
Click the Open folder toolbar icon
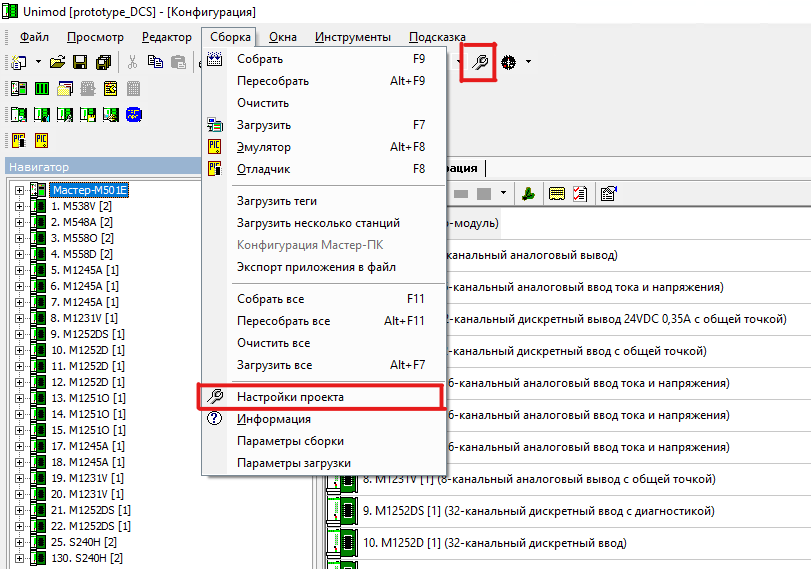tap(57, 63)
